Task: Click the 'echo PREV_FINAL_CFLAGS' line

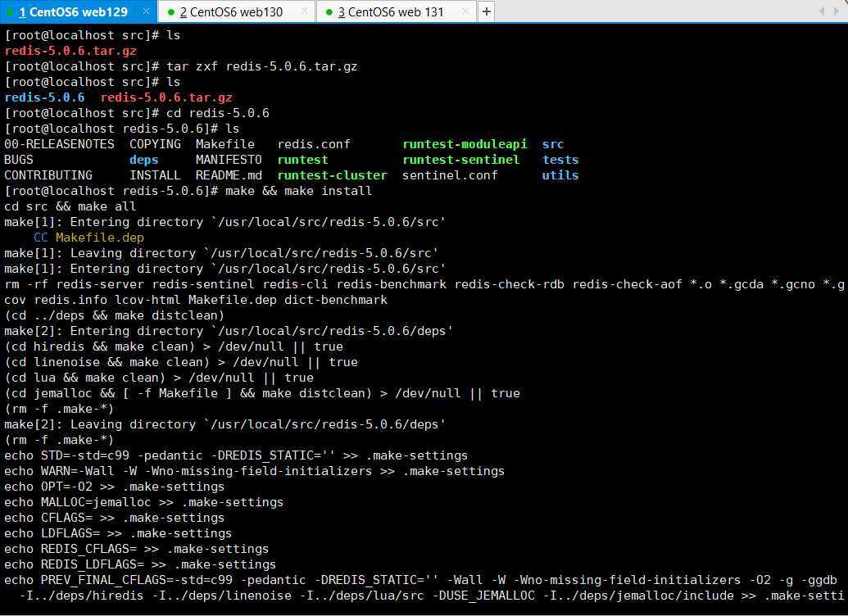Action: tap(421, 580)
